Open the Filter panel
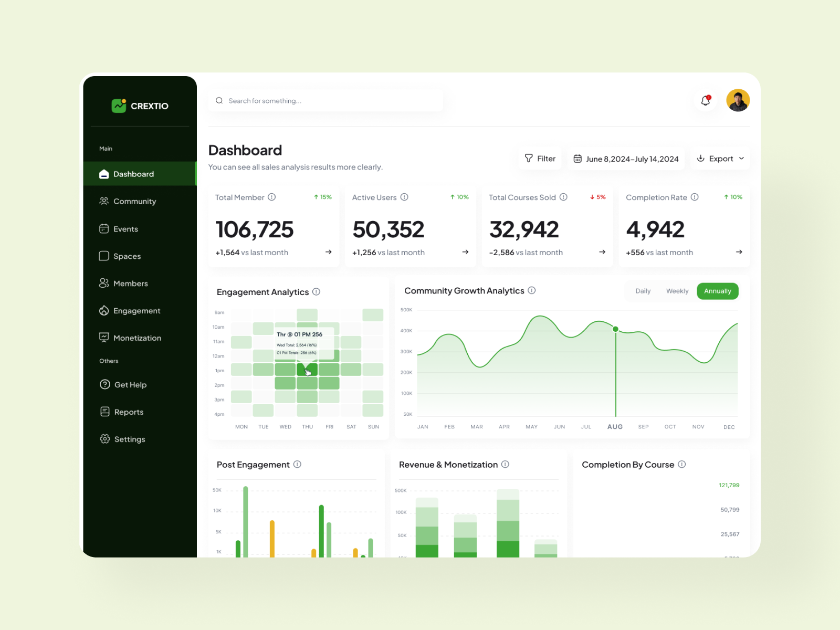The width and height of the screenshot is (840, 630). (x=540, y=158)
